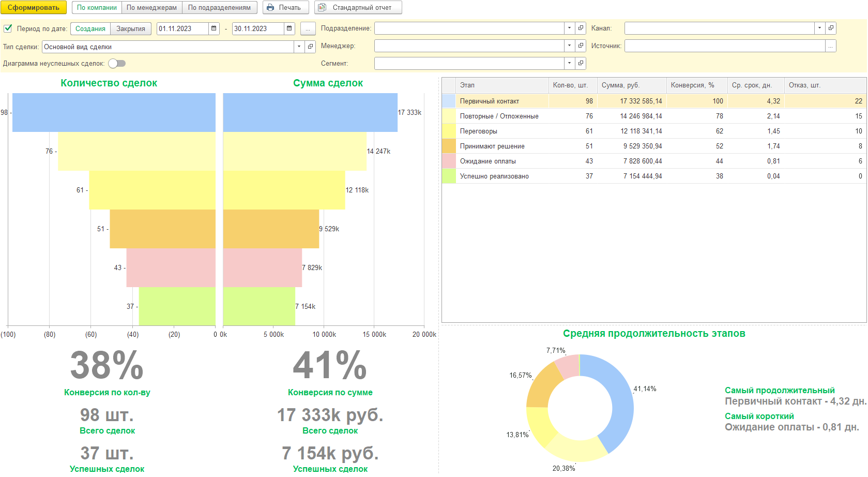Click the end date field 30.11.2023
Viewport: 868px width, 477px height.
(258, 28)
